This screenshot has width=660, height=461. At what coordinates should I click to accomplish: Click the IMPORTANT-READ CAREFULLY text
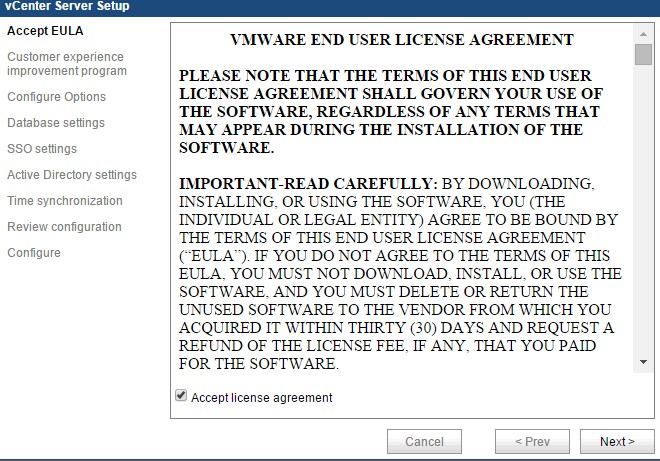click(x=309, y=184)
